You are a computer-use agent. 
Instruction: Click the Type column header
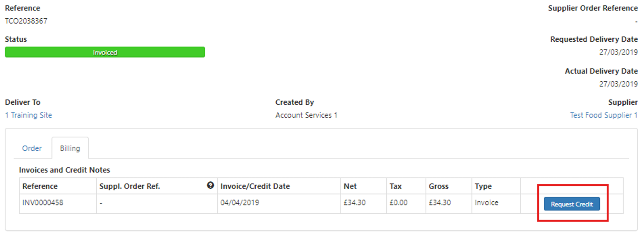(483, 186)
